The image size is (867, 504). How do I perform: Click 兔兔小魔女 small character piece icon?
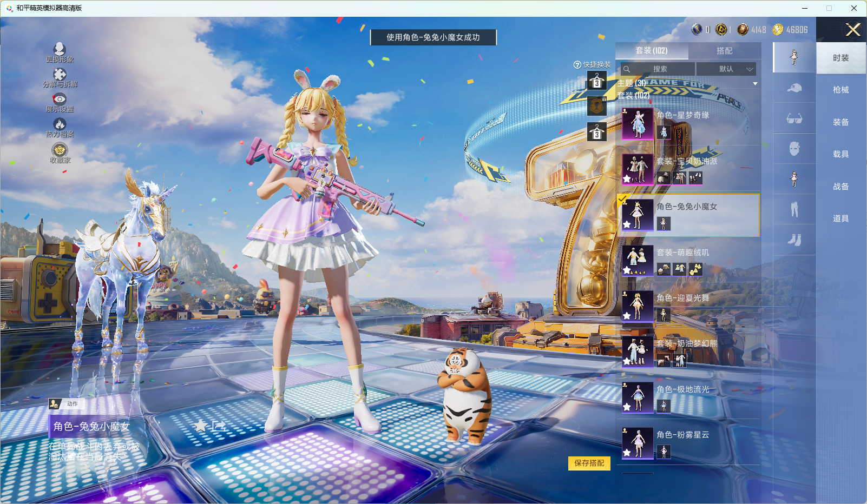coord(664,223)
